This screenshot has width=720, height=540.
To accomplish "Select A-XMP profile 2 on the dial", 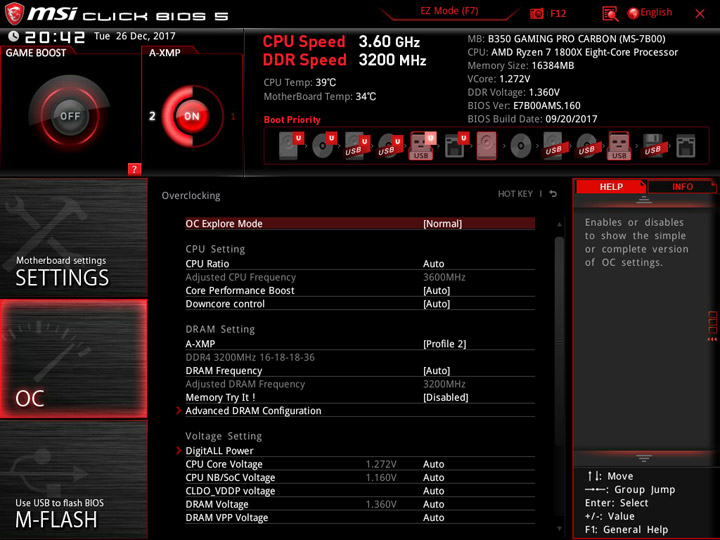I will pos(152,116).
